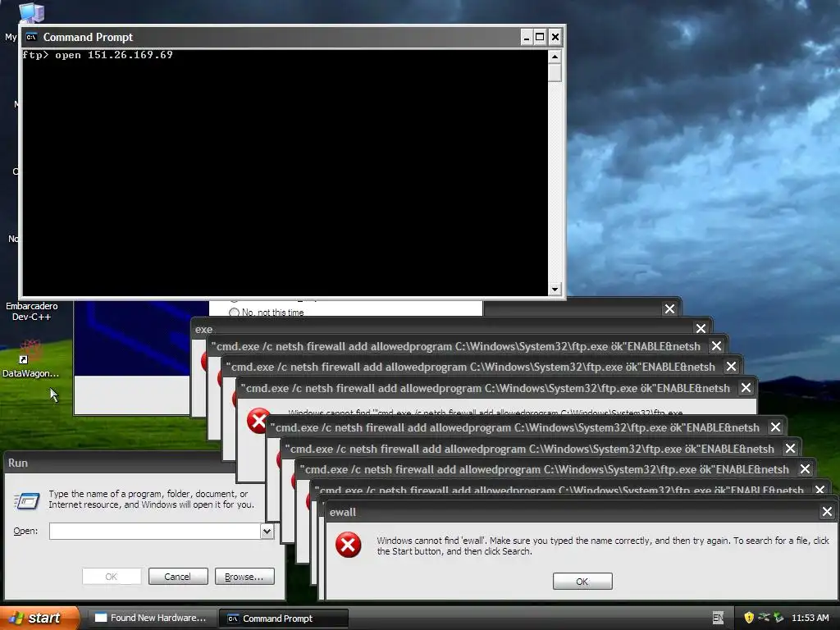Click the network connection tray icon
This screenshot has width=840, height=630.
click(764, 618)
